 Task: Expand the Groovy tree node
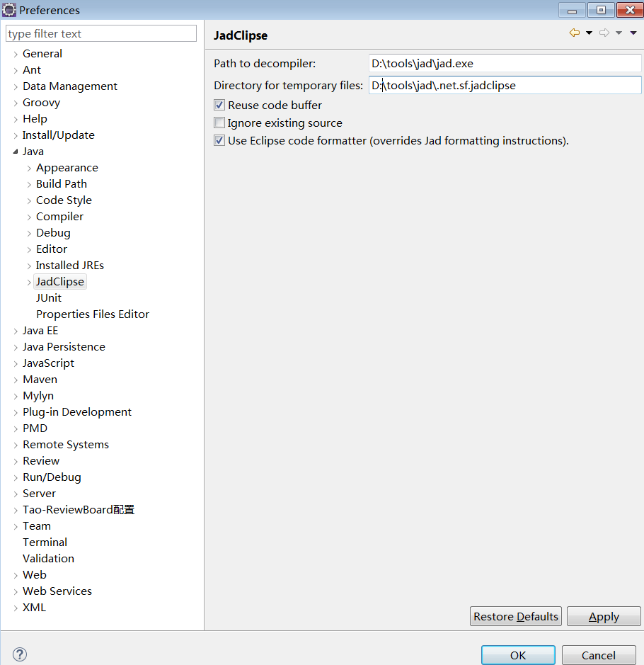tap(16, 103)
